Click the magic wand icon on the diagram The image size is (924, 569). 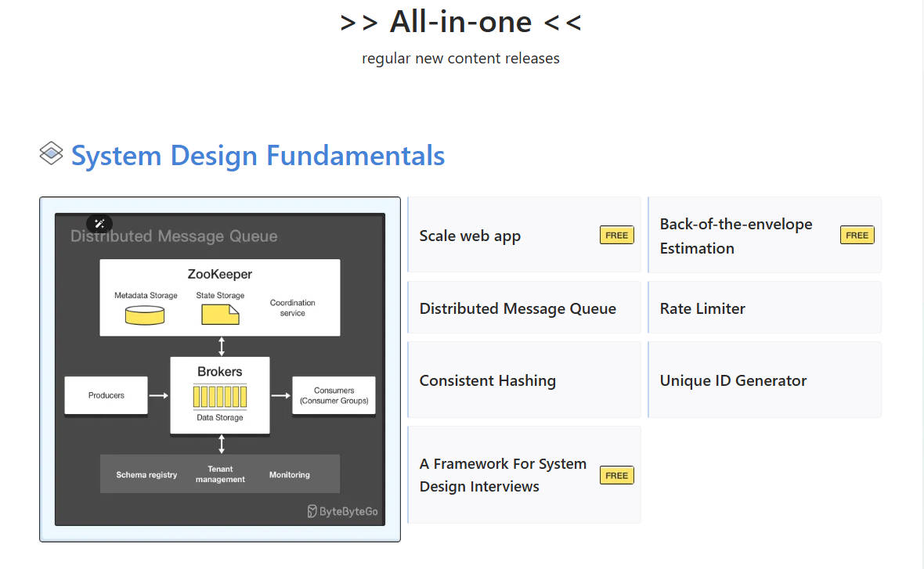(x=99, y=223)
